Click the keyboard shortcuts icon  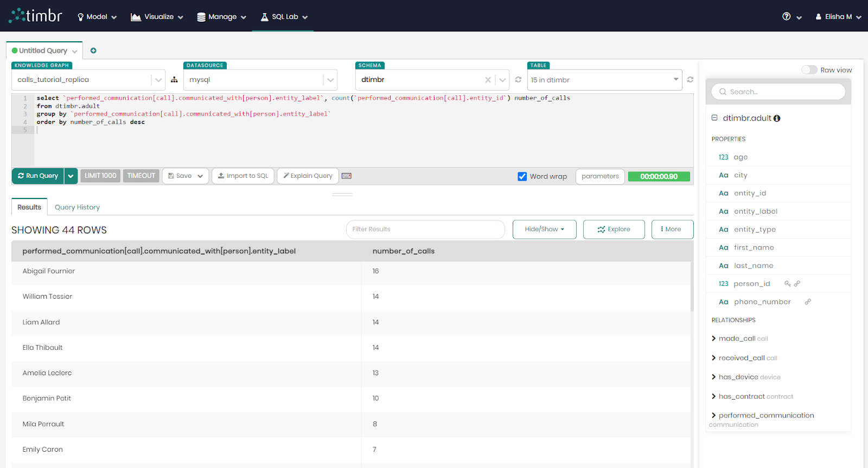(x=347, y=176)
